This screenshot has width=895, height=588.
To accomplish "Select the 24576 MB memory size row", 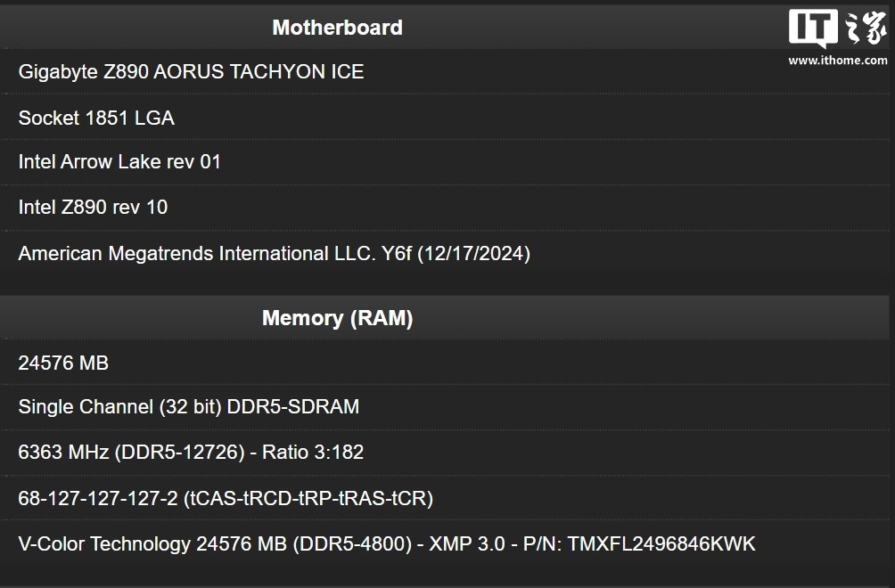I will point(63,363).
